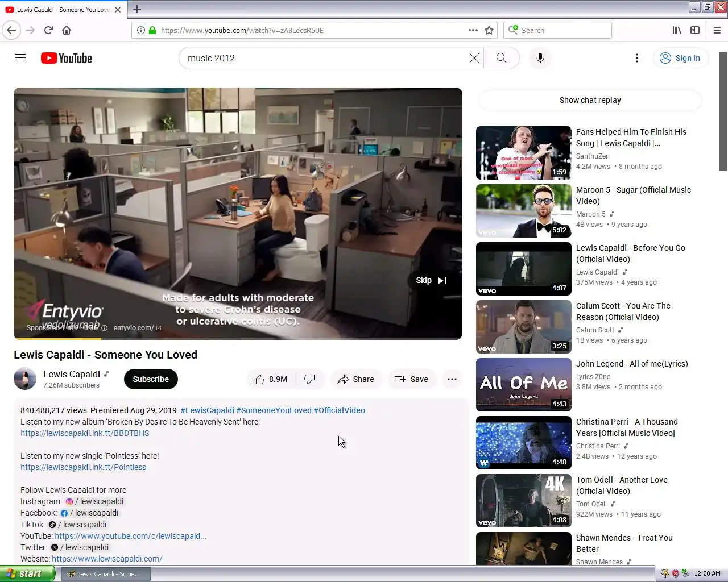Click the ad progress bar

(x=238, y=339)
